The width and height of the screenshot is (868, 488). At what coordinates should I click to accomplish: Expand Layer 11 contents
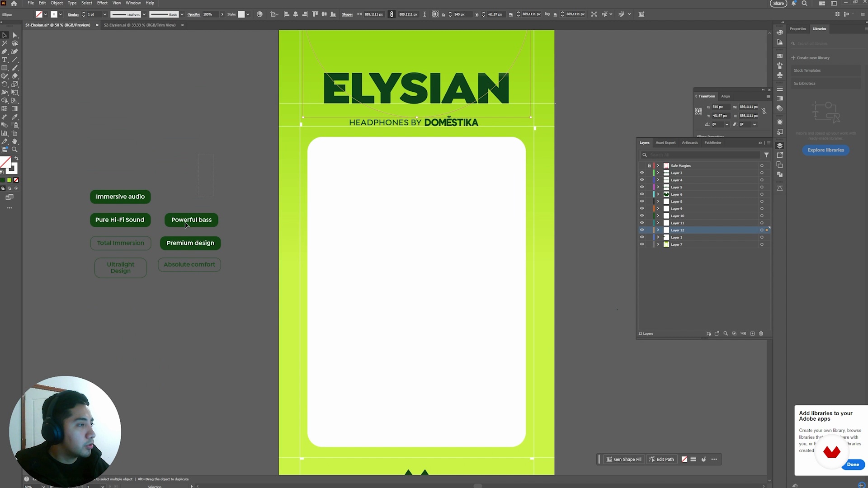pyautogui.click(x=658, y=223)
